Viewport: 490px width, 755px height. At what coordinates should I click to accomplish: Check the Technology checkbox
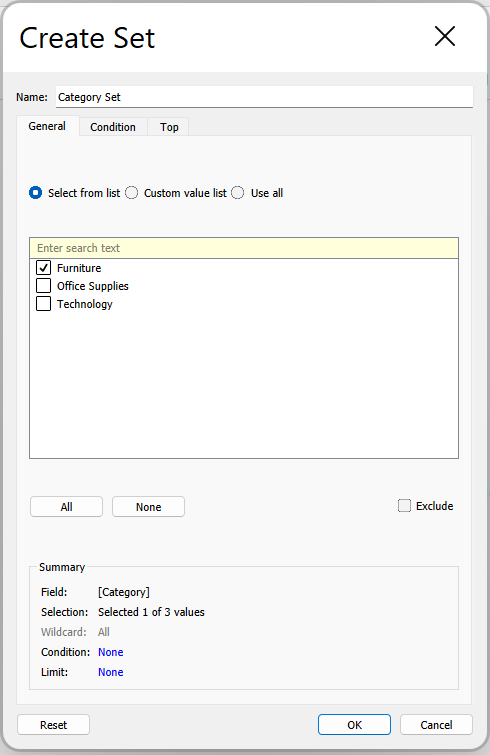44,303
